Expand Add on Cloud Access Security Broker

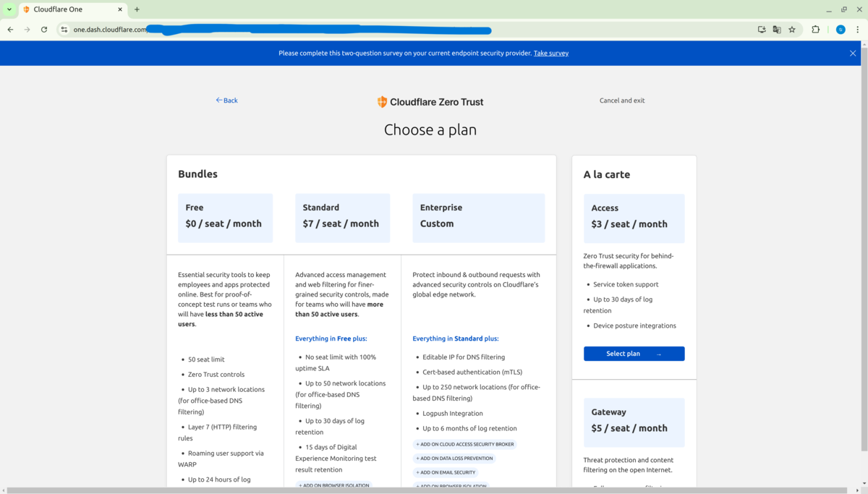(x=465, y=444)
